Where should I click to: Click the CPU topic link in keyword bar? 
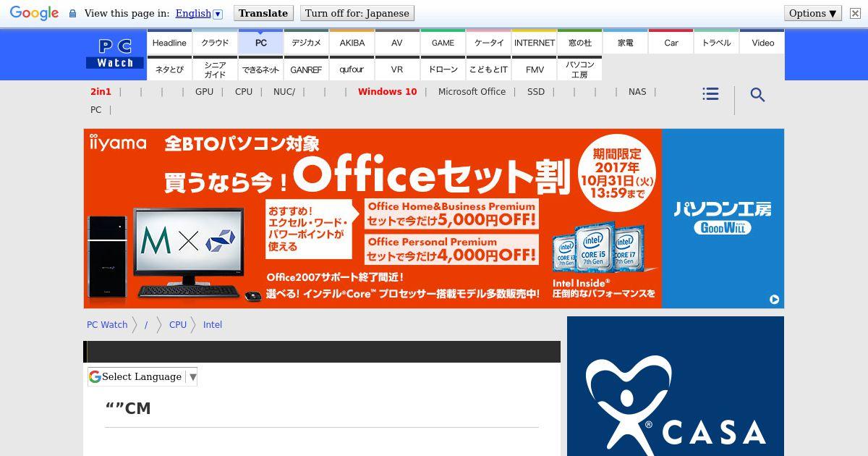point(244,91)
